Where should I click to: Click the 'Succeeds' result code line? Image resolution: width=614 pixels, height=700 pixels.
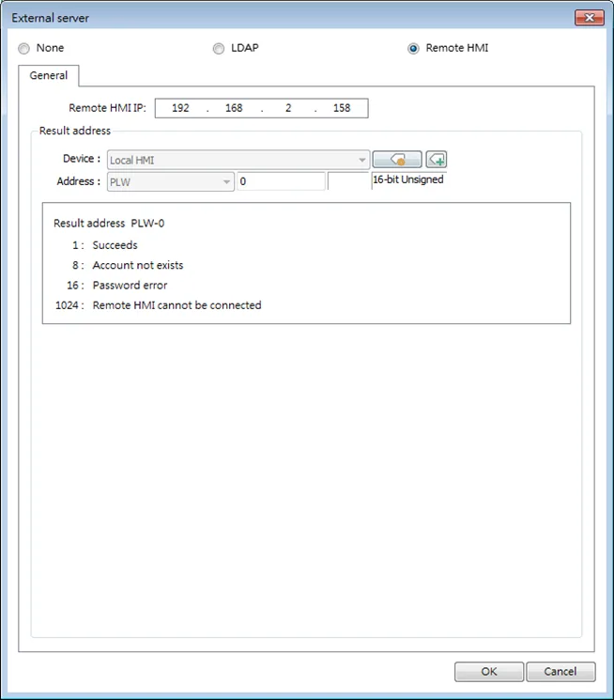[105, 245]
